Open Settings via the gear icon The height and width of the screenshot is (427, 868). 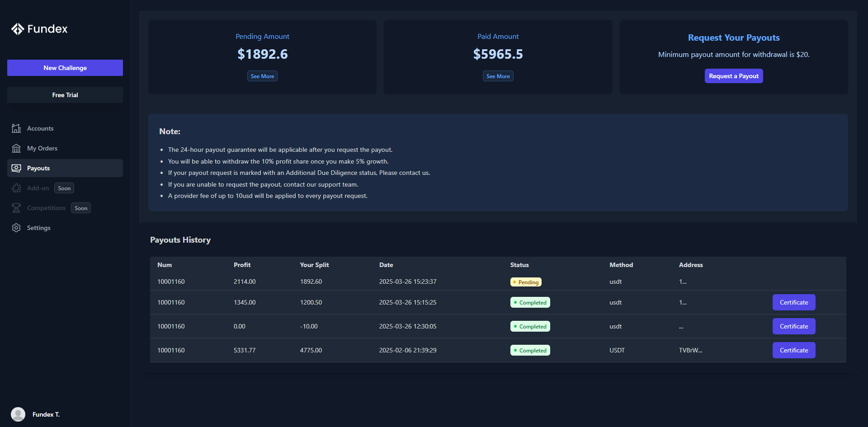16,227
